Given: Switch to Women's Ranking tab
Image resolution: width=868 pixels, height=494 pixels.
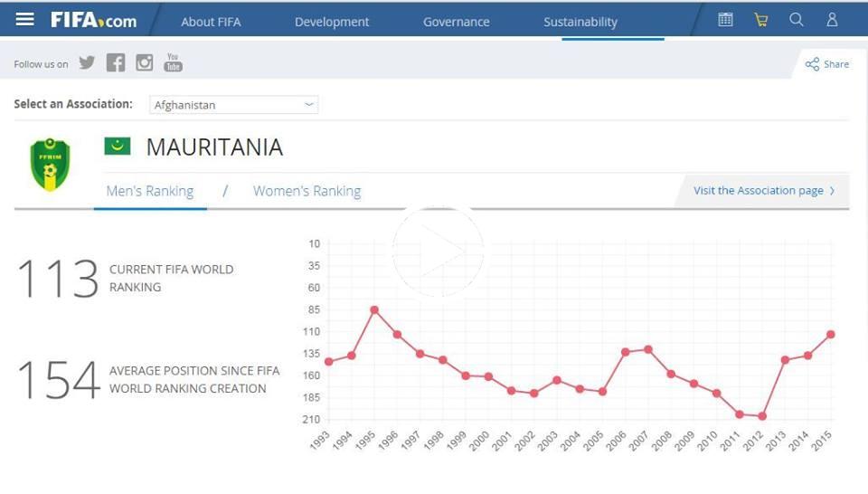Looking at the screenshot, I should (307, 191).
